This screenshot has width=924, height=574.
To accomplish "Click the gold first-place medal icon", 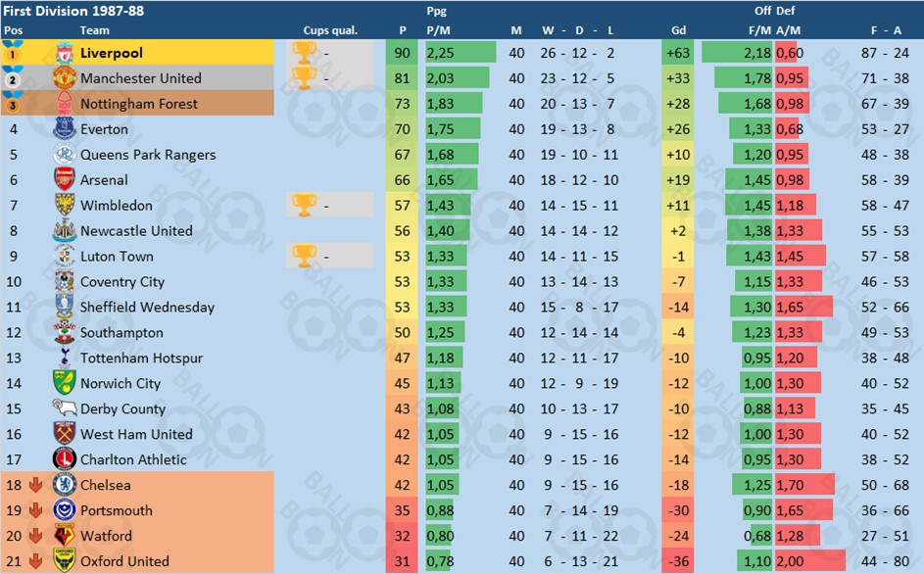I will point(13,52).
